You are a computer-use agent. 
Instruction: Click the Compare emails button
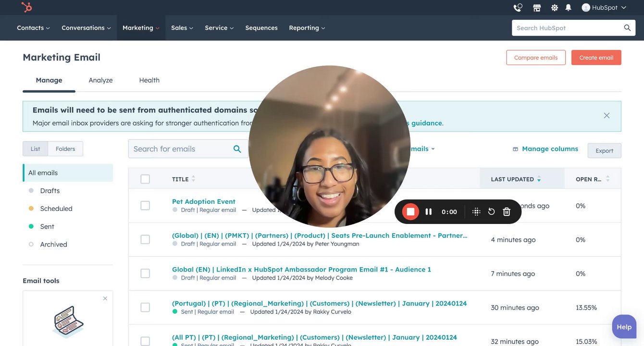click(536, 58)
